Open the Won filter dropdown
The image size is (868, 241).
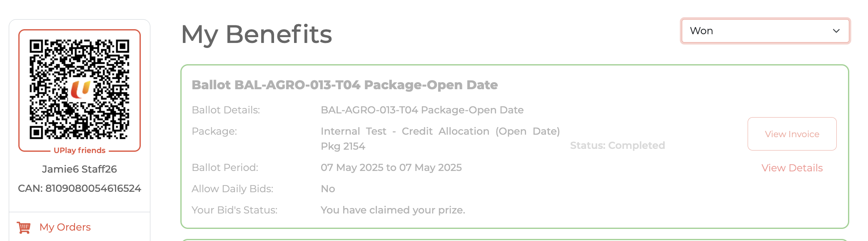(765, 31)
